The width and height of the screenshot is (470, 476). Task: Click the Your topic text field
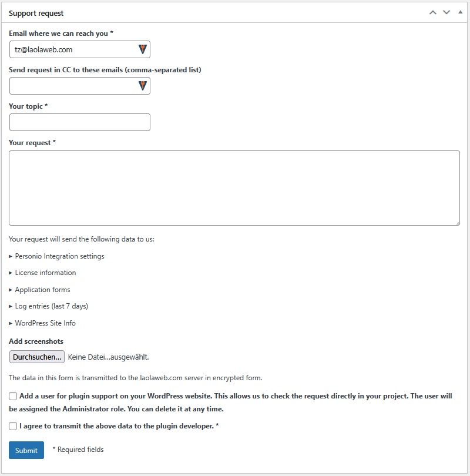pos(80,122)
